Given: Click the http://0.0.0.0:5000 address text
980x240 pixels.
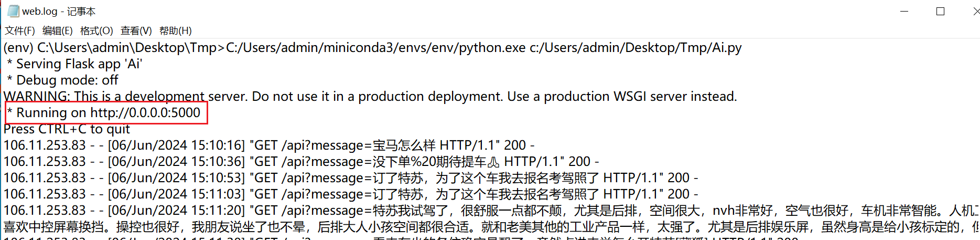Looking at the screenshot, I should [x=145, y=113].
